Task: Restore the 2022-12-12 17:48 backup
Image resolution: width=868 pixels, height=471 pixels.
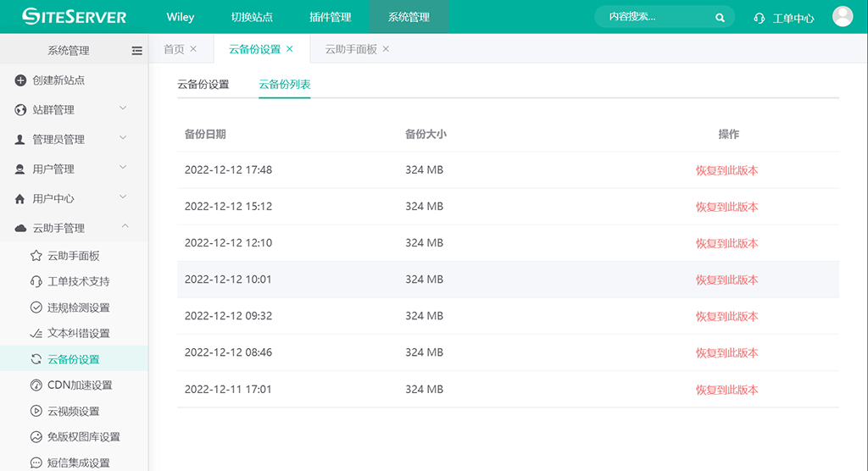Action: click(x=726, y=170)
